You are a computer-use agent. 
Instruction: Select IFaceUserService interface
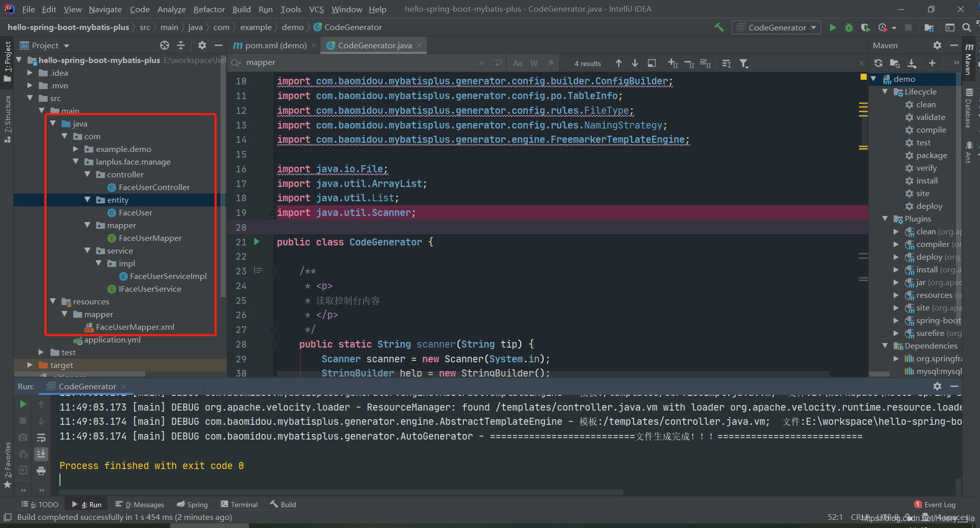point(145,289)
